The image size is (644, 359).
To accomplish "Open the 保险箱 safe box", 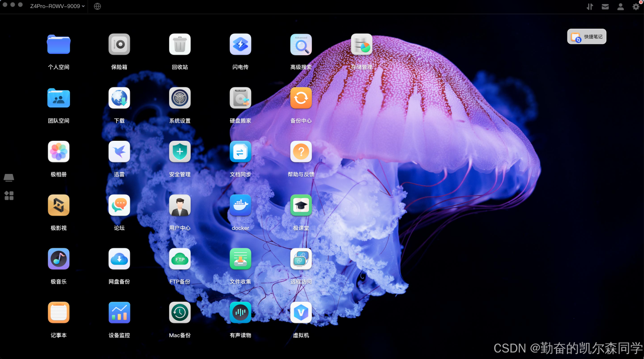I will (x=119, y=44).
